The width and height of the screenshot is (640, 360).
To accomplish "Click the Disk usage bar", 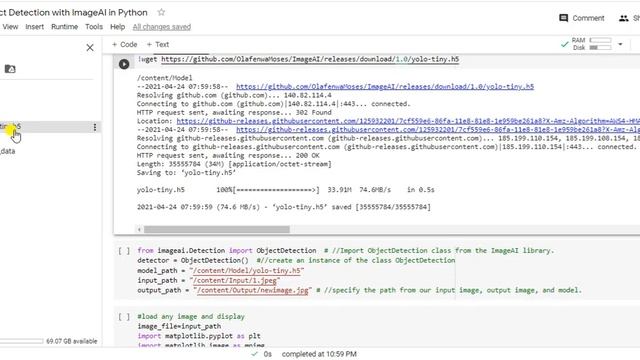I will click(600, 48).
